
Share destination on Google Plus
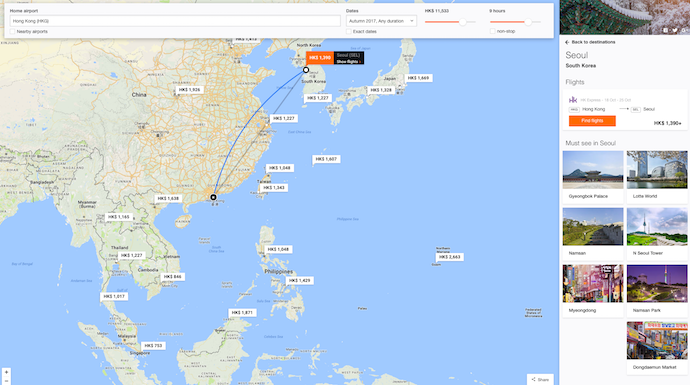click(685, 30)
